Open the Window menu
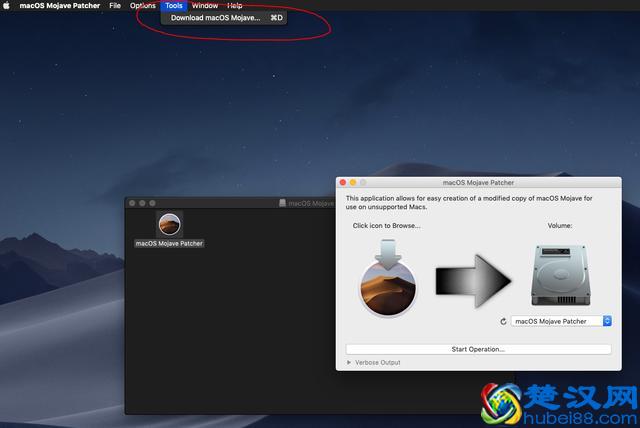This screenshot has width=640, height=428. [204, 5]
